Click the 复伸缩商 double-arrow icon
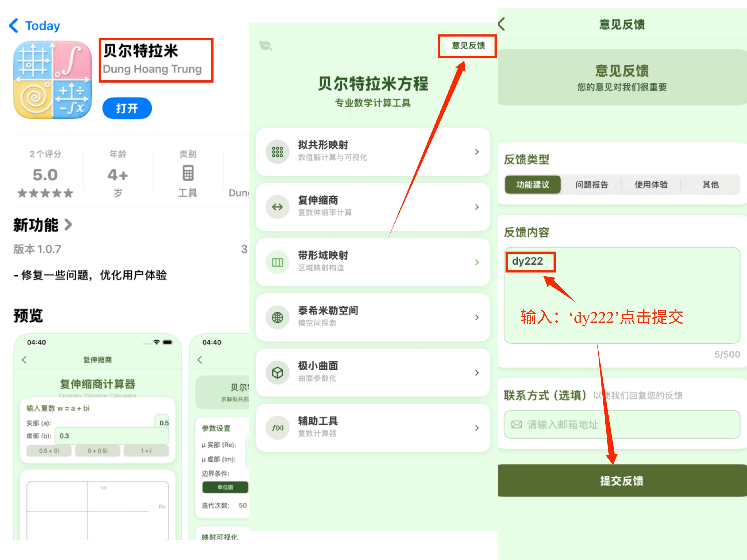This screenshot has width=747, height=560. tap(277, 207)
